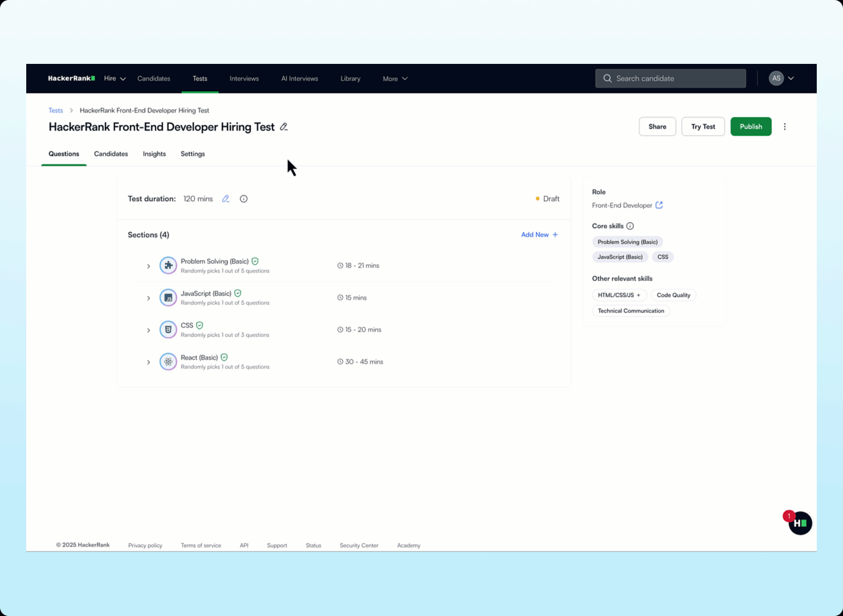
Task: Click in the Search candidate field
Action: [670, 78]
